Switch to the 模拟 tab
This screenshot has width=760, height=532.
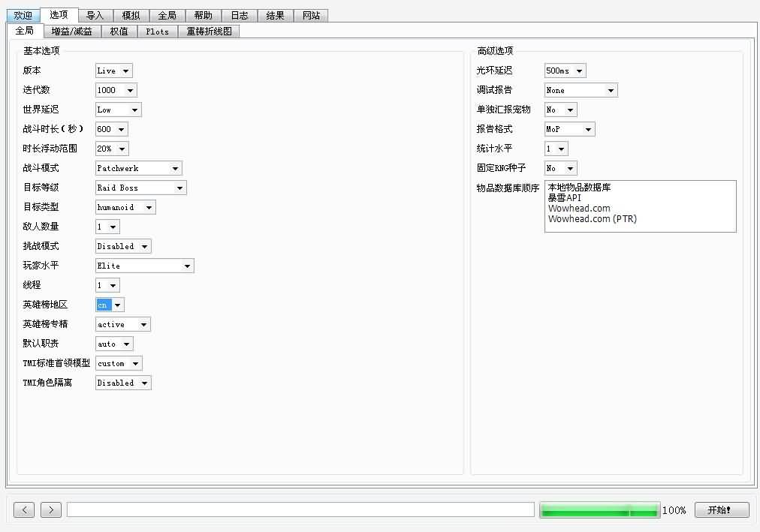point(131,16)
